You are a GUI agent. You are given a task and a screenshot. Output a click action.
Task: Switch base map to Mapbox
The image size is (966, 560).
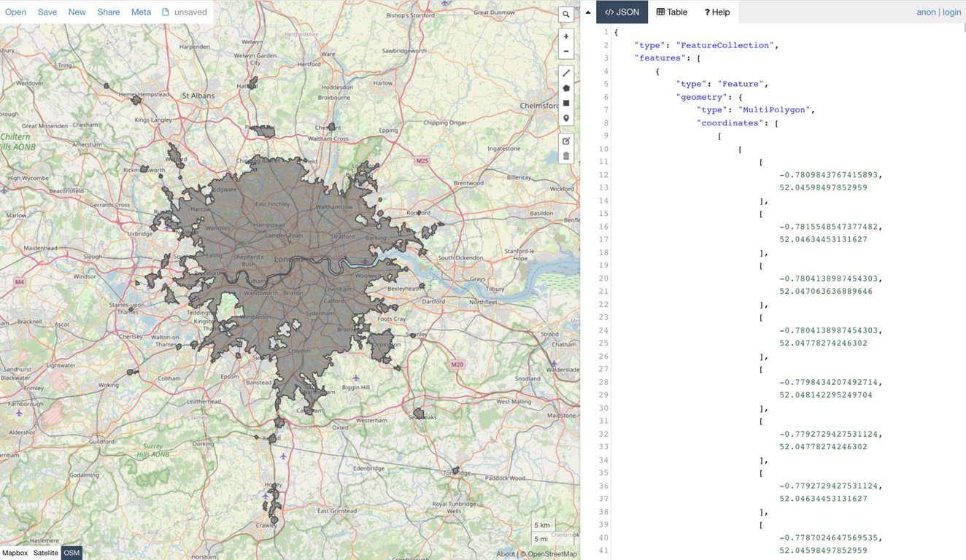[15, 553]
